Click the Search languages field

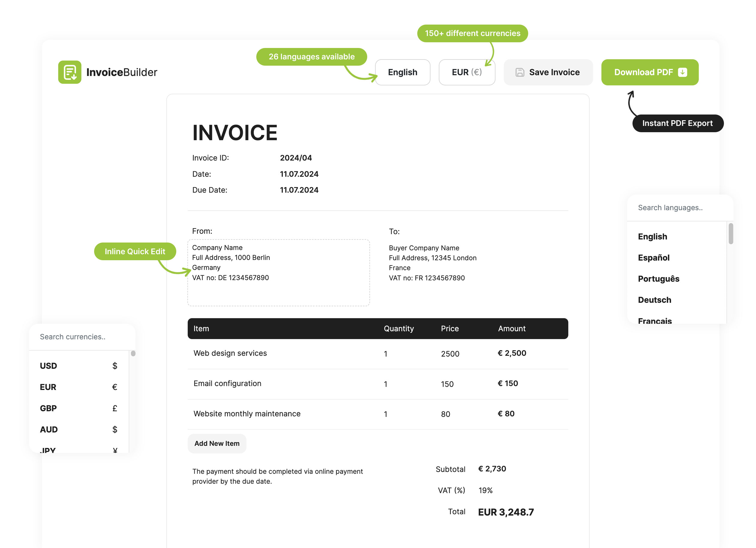click(670, 207)
